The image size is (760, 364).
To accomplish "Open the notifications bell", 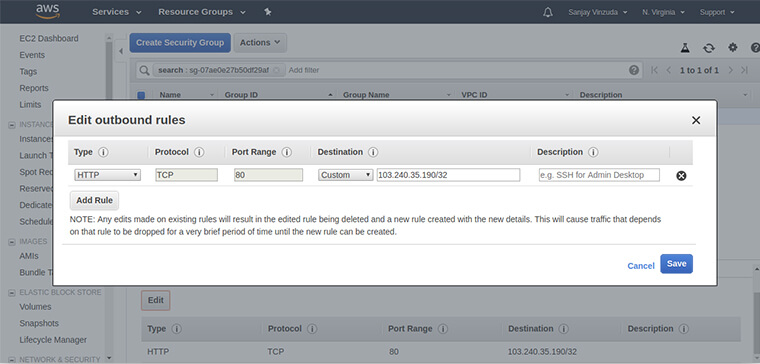I will click(x=548, y=12).
